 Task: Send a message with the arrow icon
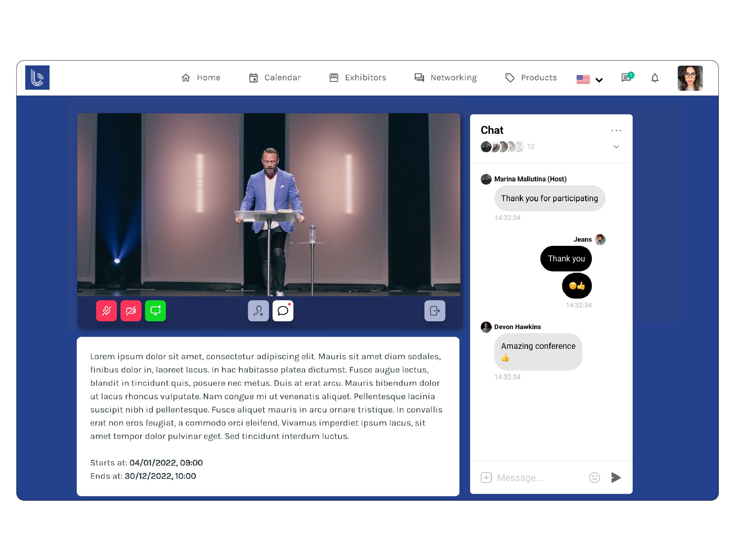tap(616, 478)
